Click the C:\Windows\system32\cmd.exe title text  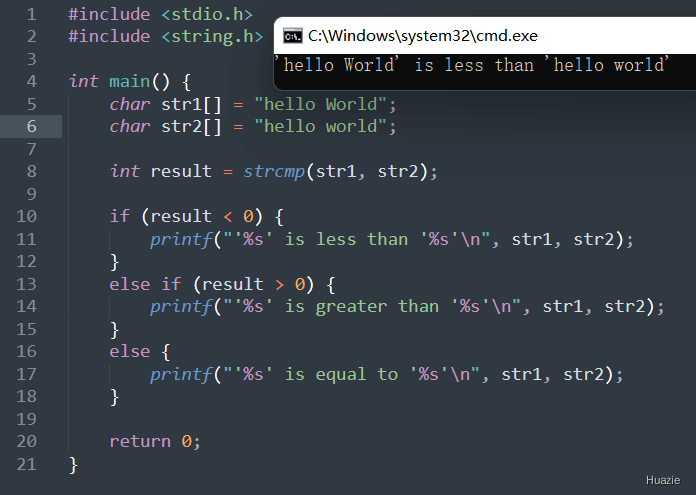click(x=423, y=36)
